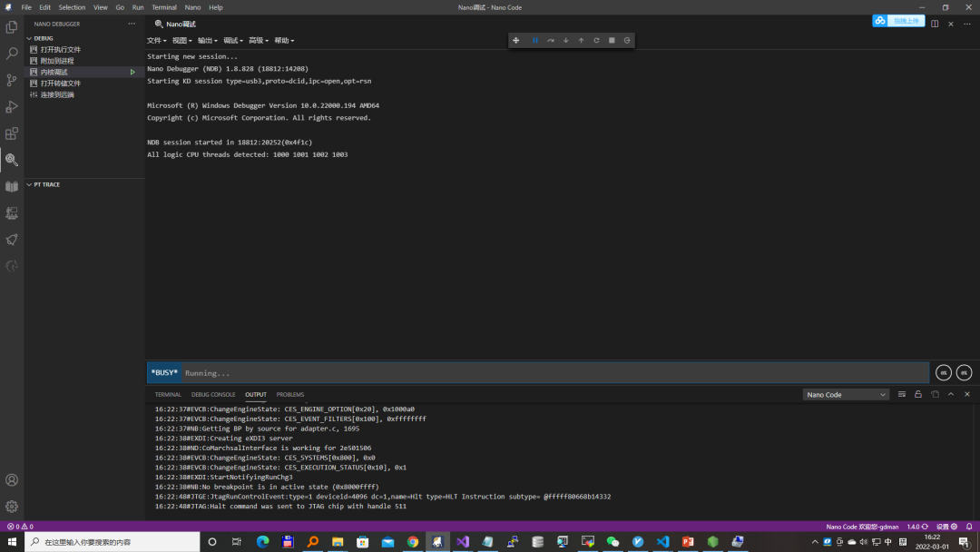Run the 内核调试 green play arrow
This screenshot has height=552, width=980.
[132, 72]
